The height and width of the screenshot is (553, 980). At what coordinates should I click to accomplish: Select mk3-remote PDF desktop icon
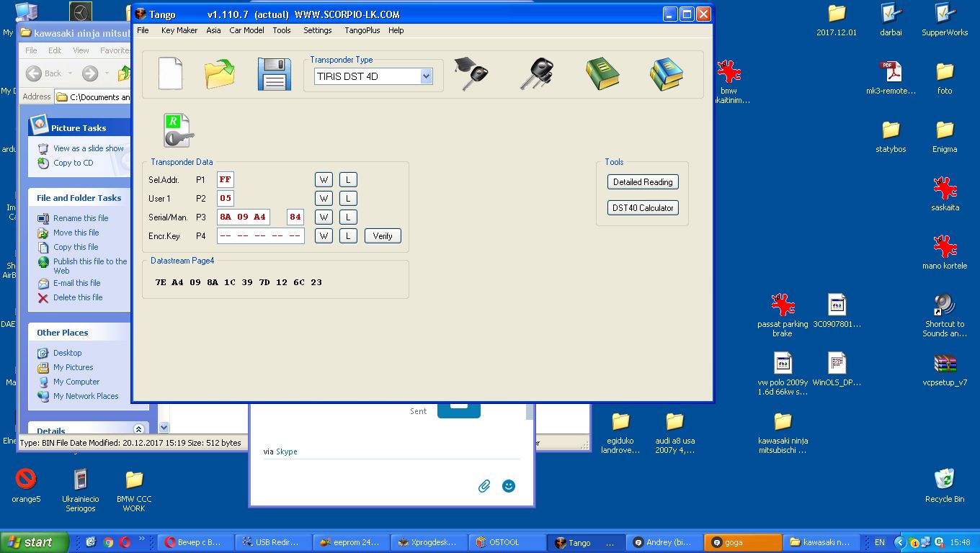[891, 78]
